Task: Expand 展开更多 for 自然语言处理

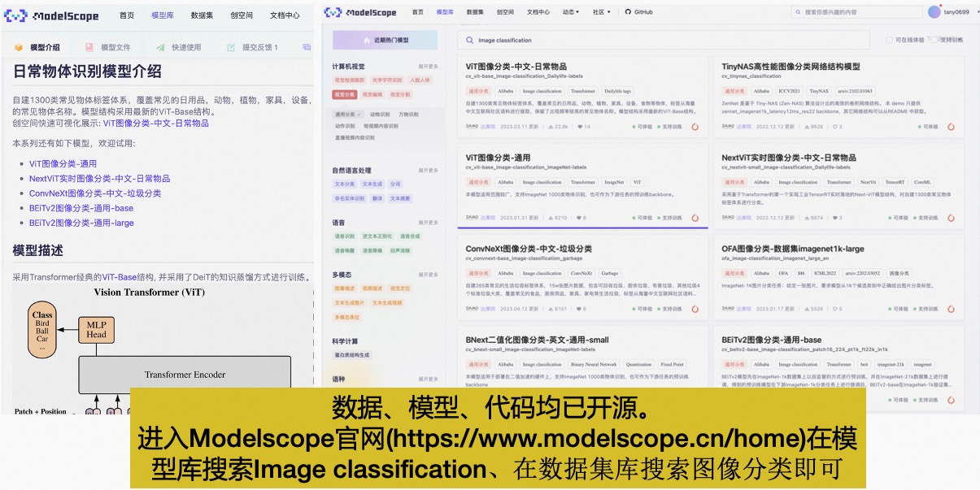Action: coord(429,171)
